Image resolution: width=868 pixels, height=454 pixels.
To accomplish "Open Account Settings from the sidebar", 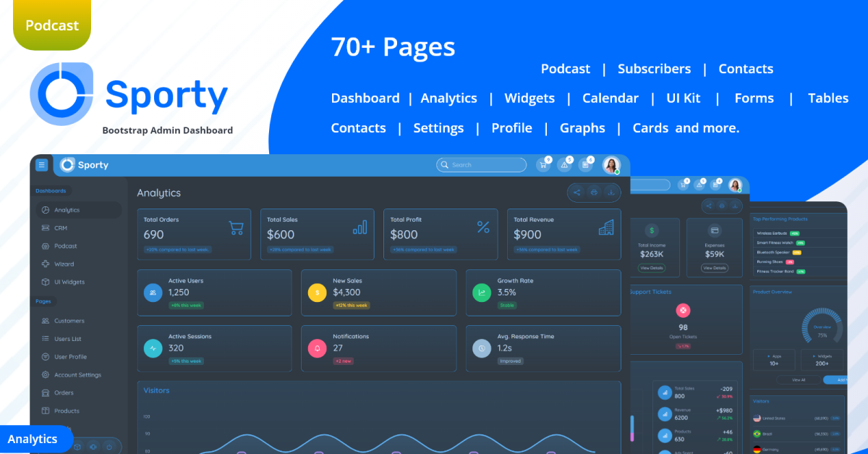I will coord(77,375).
